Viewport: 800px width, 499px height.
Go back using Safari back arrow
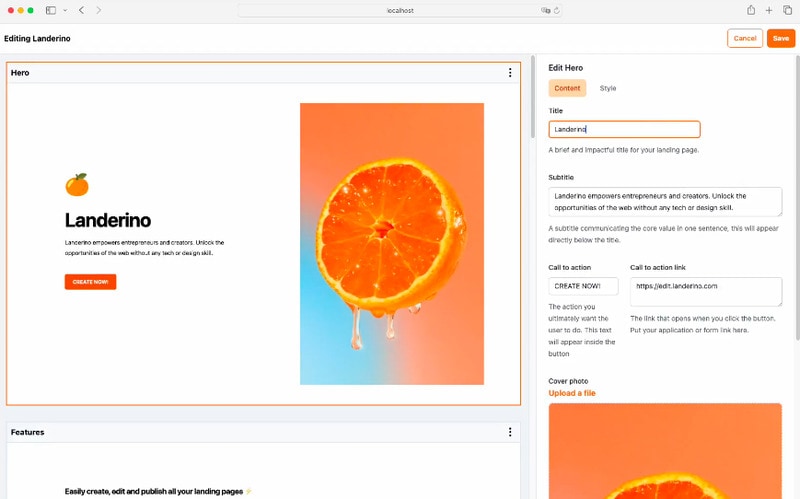[81, 10]
